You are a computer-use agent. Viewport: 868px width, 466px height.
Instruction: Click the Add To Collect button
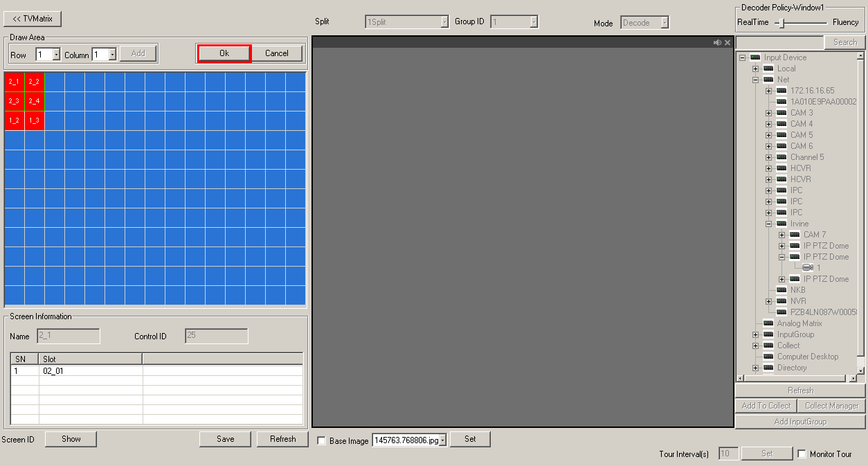[x=766, y=406]
